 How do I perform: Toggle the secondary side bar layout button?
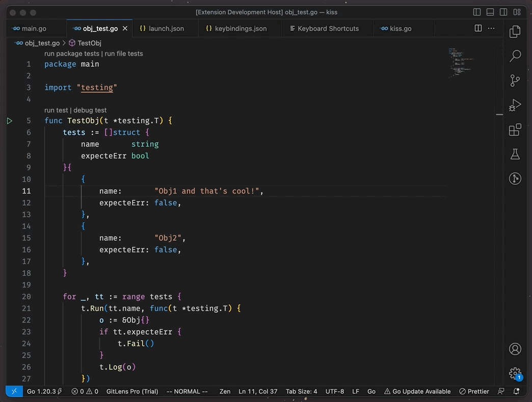[x=503, y=12]
